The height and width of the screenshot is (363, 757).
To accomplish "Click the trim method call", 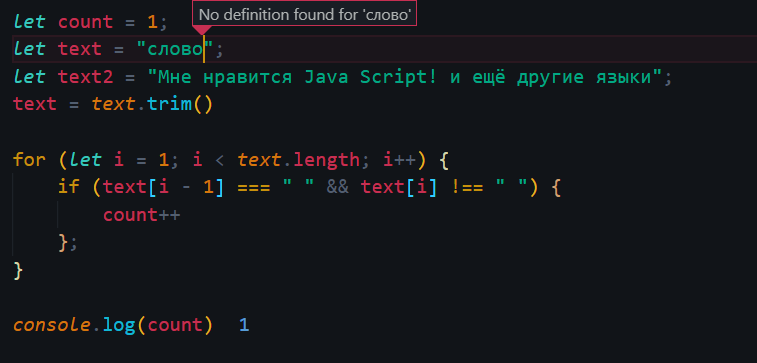I will [x=180, y=104].
